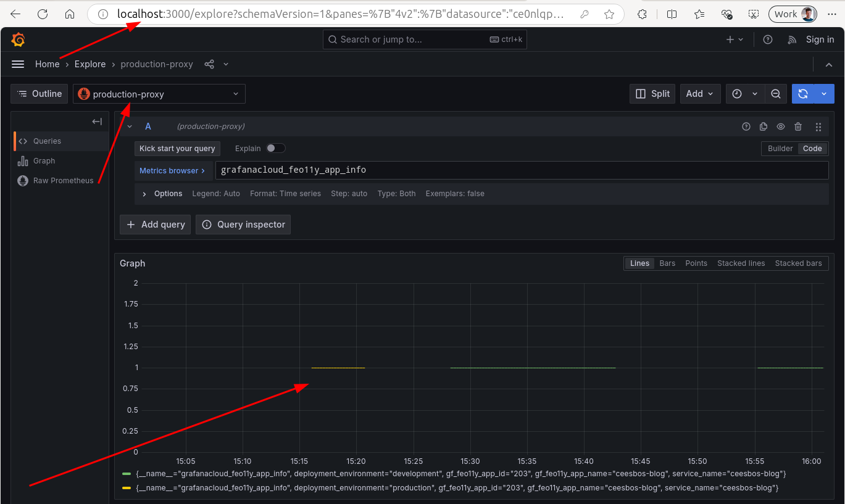Screen dimensions: 845x504
Task: Click the browser back arrow
Action: [x=15, y=14]
